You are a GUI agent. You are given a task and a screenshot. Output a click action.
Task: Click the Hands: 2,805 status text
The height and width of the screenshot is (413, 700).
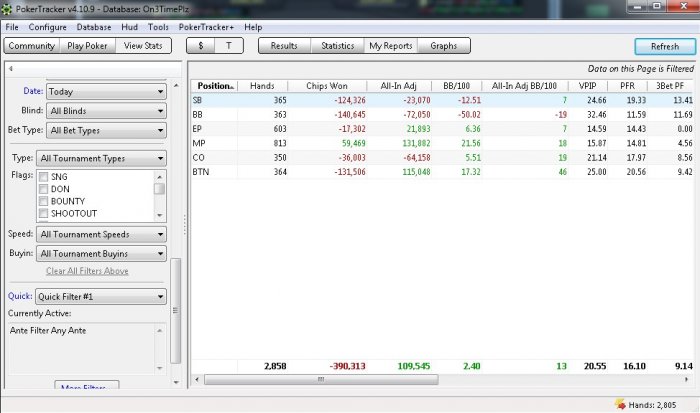click(652, 405)
